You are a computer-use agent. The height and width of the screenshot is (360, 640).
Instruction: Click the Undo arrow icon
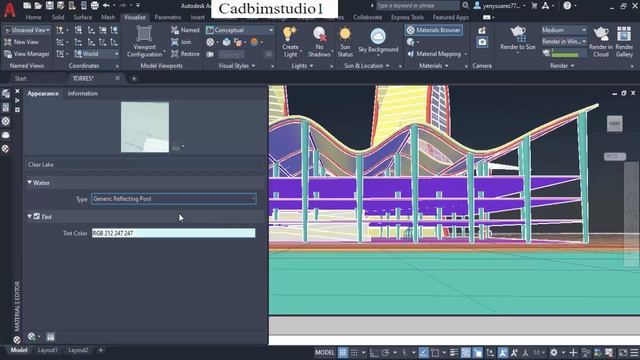(x=107, y=5)
